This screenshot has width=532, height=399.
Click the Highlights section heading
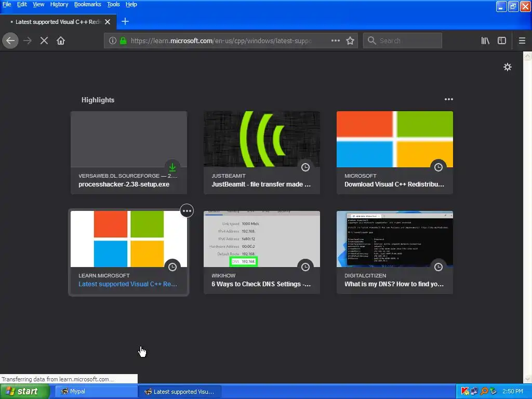point(98,100)
